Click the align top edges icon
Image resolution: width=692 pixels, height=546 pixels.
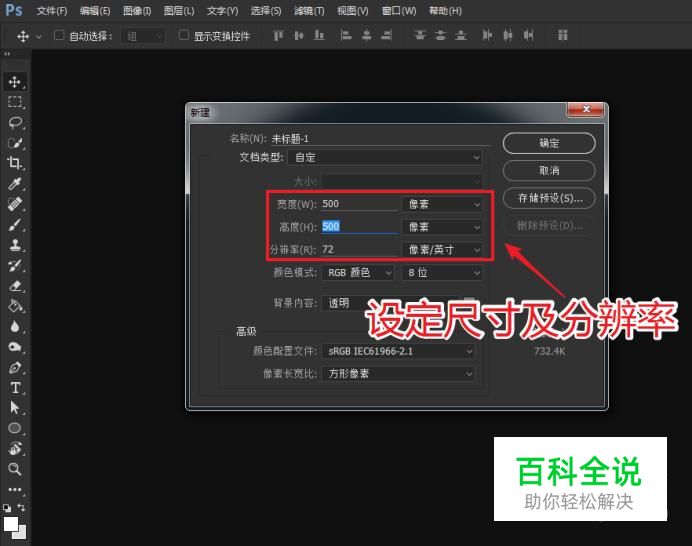[278, 35]
